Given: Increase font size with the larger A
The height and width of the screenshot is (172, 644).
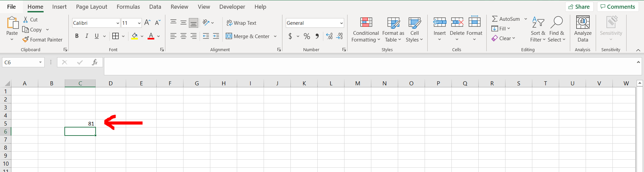Looking at the screenshot, I should [x=147, y=23].
